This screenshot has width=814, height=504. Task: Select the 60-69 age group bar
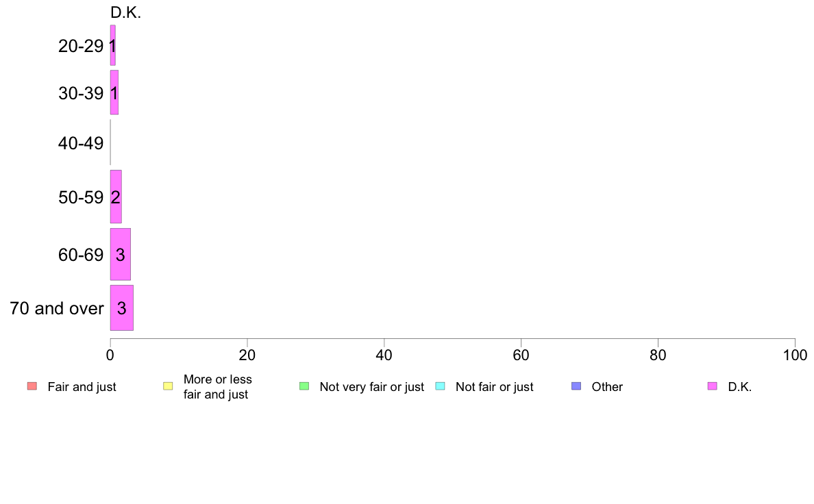121,254
